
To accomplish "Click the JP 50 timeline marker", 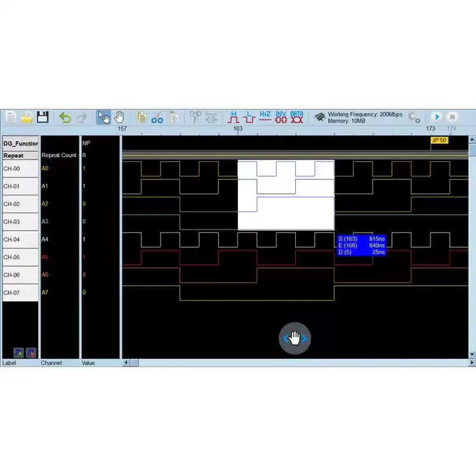I will (439, 140).
